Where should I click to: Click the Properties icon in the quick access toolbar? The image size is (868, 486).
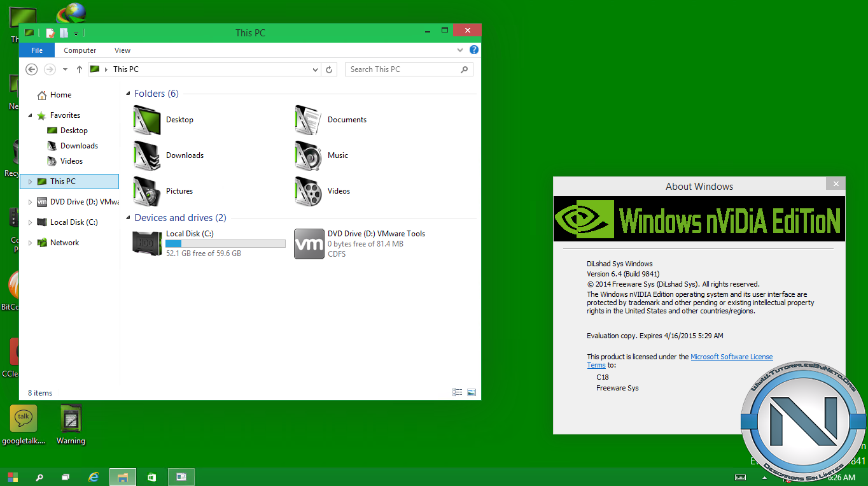point(50,33)
